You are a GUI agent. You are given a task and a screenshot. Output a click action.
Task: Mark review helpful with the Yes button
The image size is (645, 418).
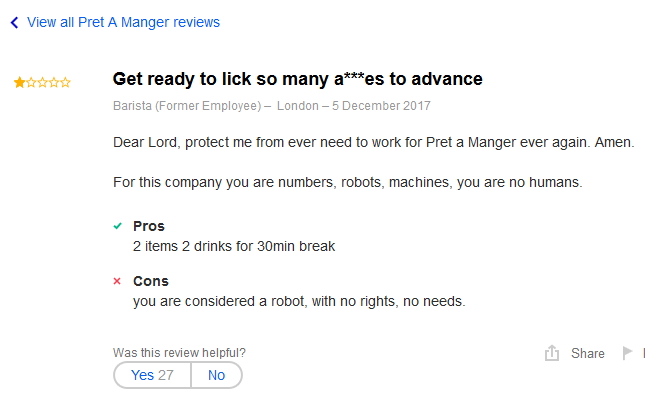coord(152,375)
